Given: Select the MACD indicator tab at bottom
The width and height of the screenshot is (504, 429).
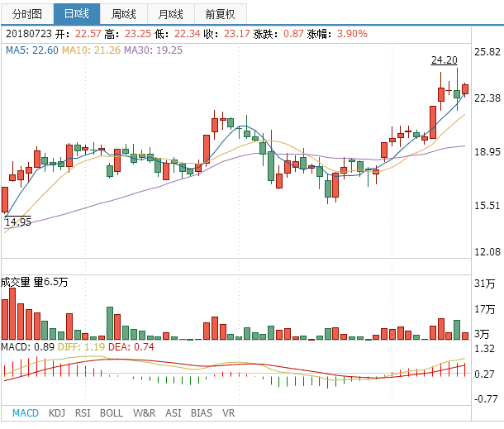Looking at the screenshot, I should 26,412.
